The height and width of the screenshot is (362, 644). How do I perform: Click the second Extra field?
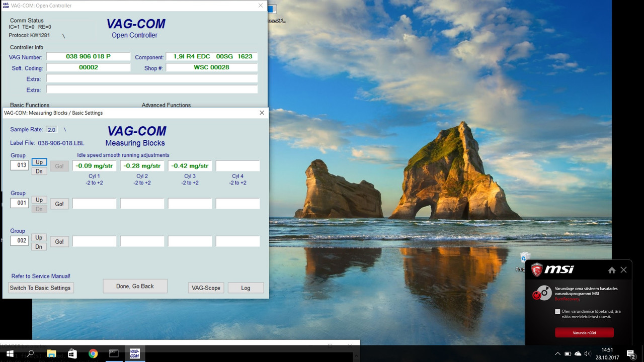[152, 89]
